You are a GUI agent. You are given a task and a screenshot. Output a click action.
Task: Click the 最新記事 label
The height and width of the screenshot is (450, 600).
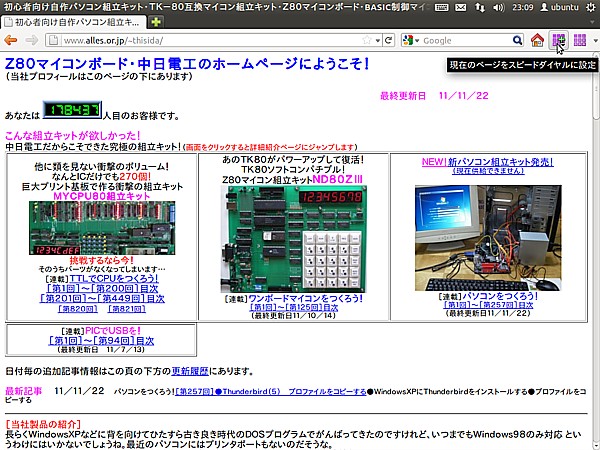23,391
